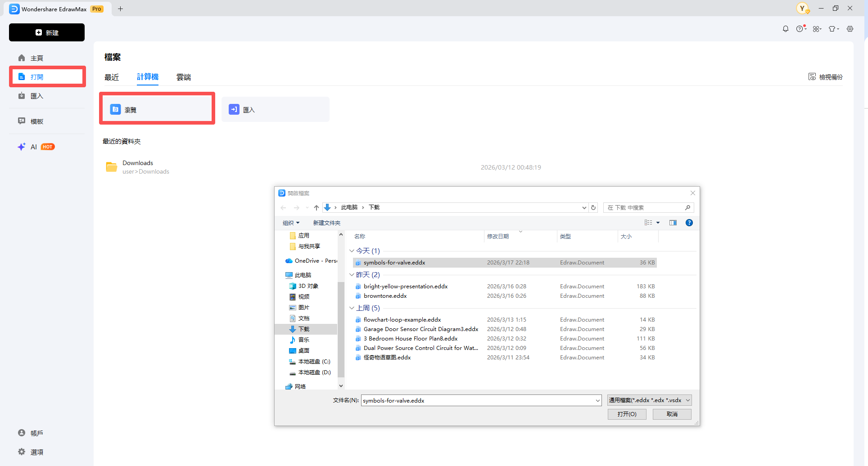Toggle the preview pane in file dialog
868x466 pixels.
coord(673,223)
